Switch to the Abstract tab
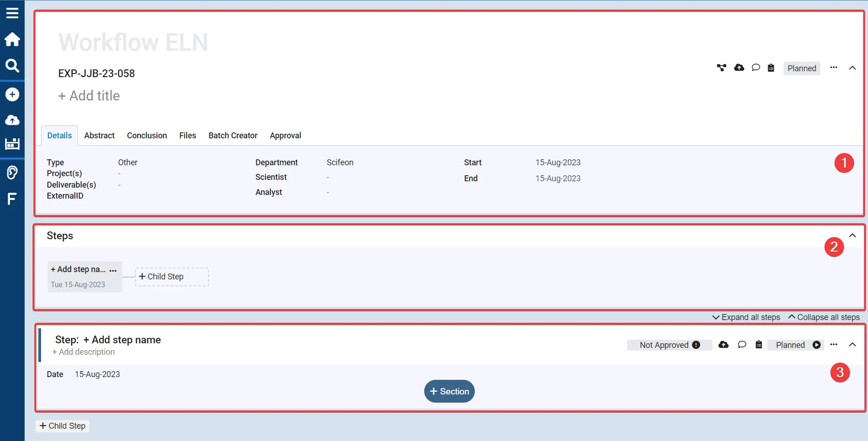This screenshot has width=868, height=441. (x=99, y=136)
